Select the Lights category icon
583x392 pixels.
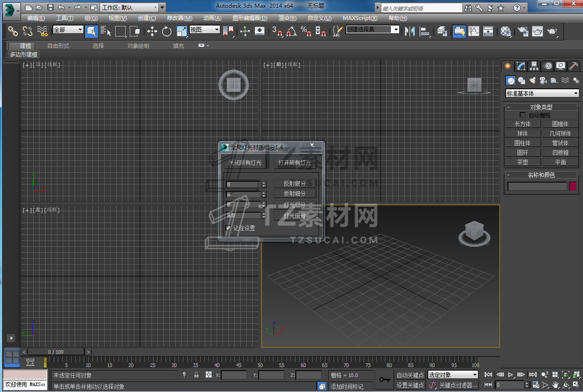coord(532,81)
